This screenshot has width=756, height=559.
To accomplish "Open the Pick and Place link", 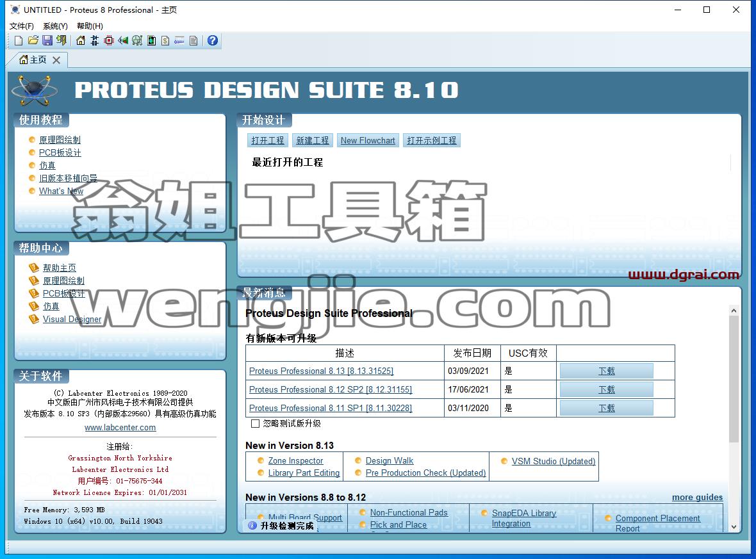I will [399, 525].
